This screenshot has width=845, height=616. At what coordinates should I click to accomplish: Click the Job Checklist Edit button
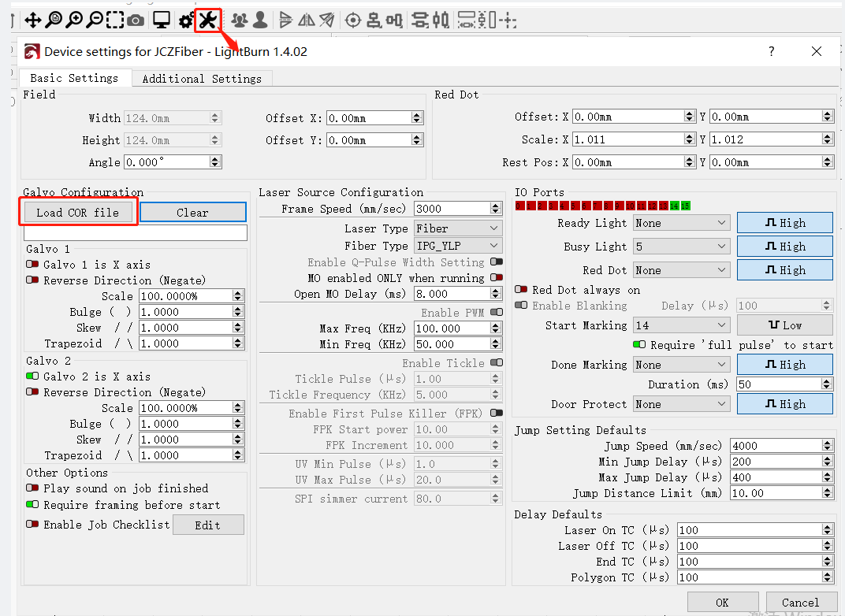208,525
